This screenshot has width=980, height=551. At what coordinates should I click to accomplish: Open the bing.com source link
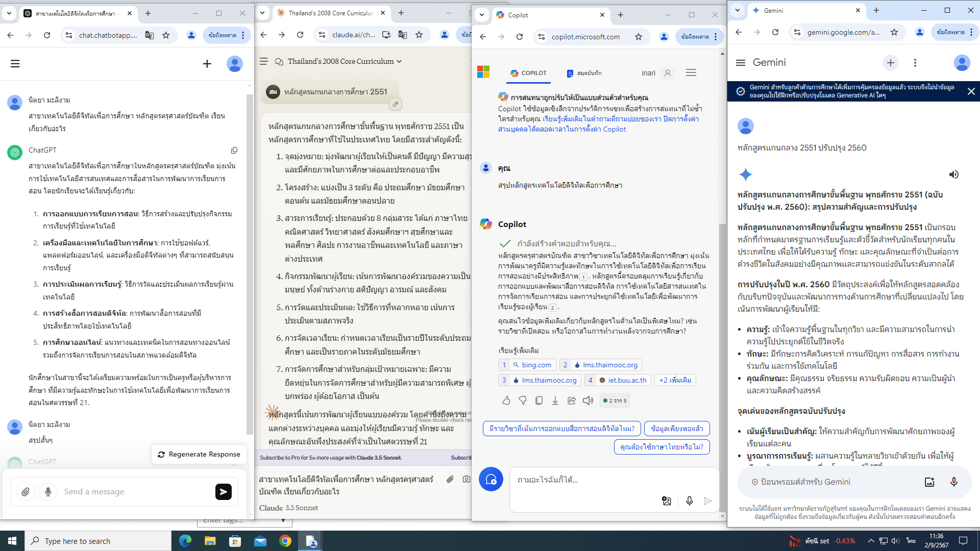(531, 365)
